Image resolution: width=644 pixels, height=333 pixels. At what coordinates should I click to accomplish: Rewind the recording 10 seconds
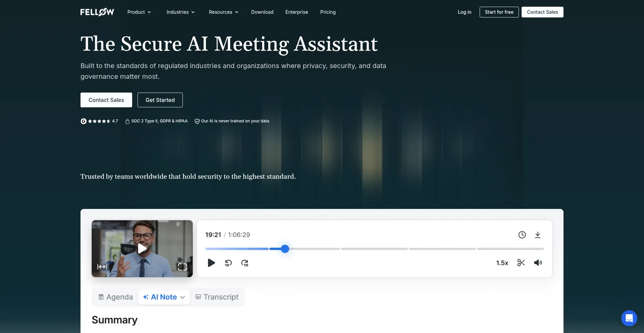[x=228, y=263]
